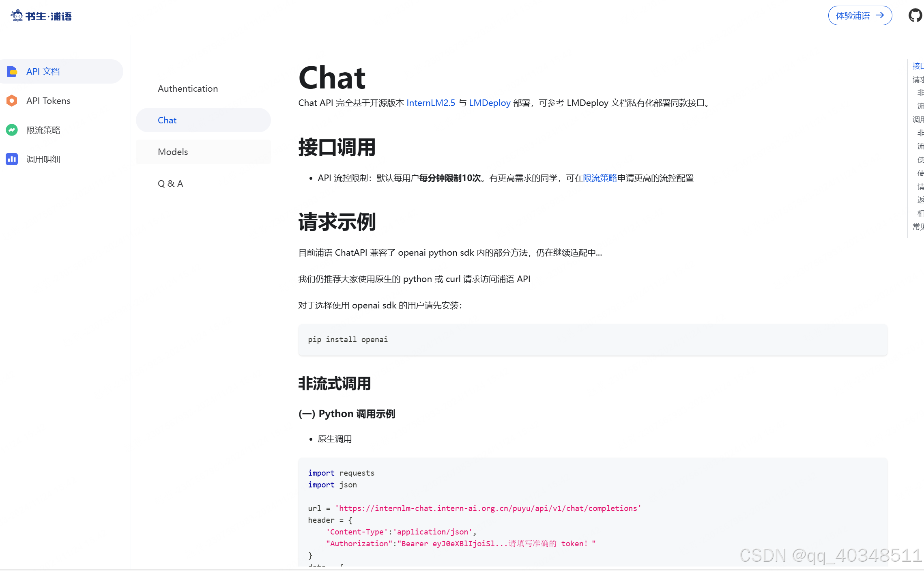Click the import json code line

click(x=332, y=485)
